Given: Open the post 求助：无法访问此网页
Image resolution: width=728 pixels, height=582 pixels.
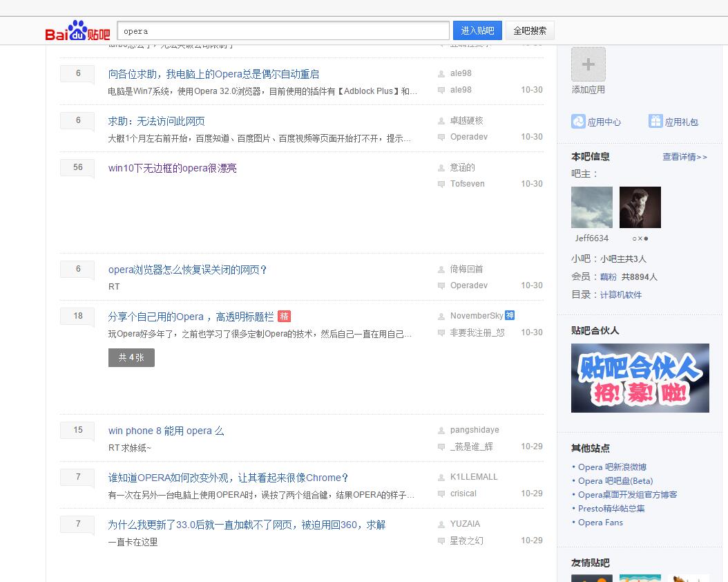Looking at the screenshot, I should [157, 121].
